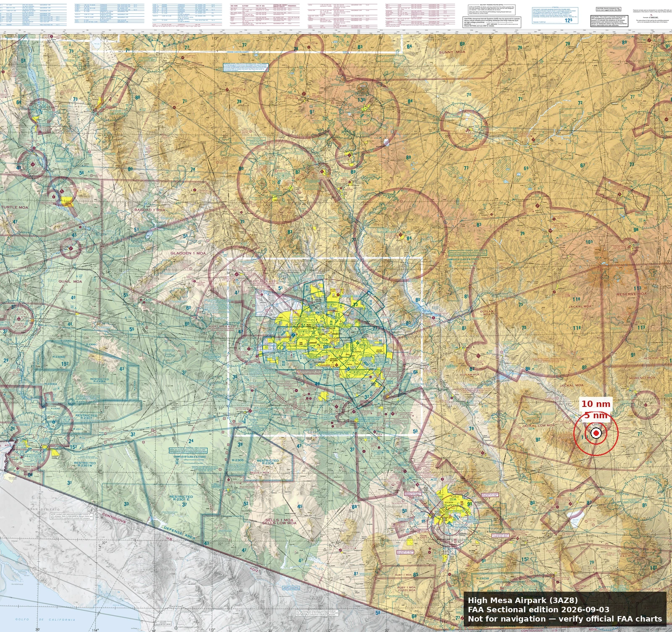Click the "SELLS LOW MOA" airspace label
The image size is (672, 632).
click(x=279, y=523)
